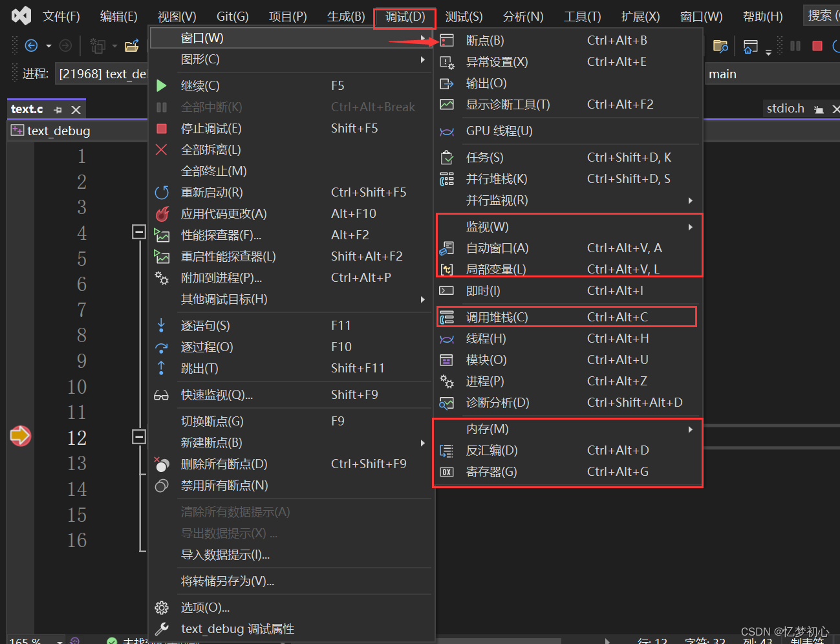Pin the text.c tab

[x=58, y=110]
